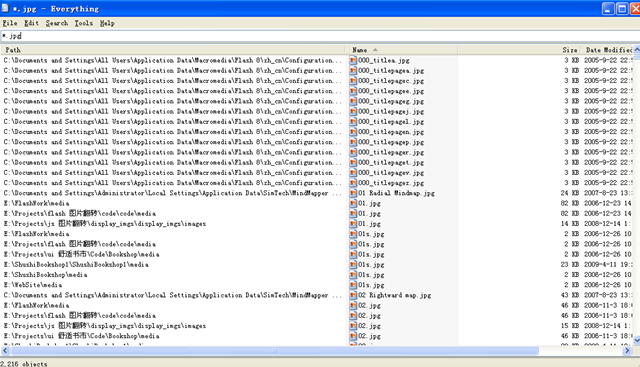Click the icon beside 01 Radial Mindmap.jpg
640x367 pixels.
pos(353,193)
